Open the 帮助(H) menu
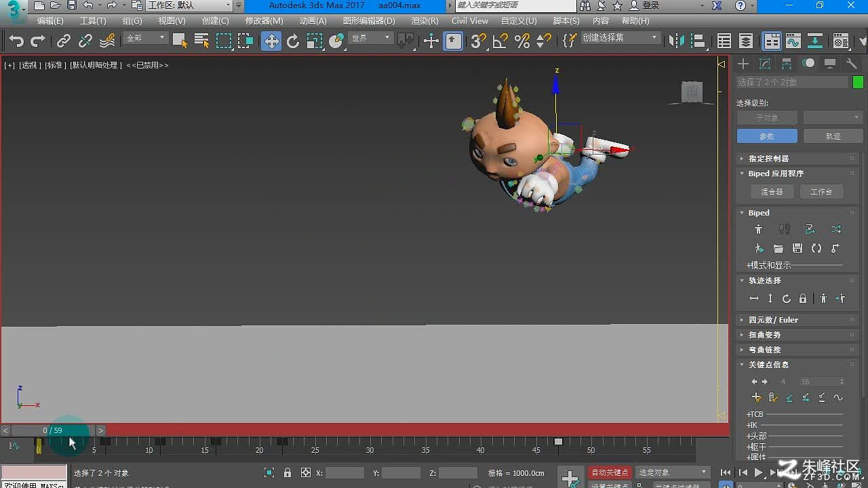This screenshot has height=488, width=868. click(635, 21)
